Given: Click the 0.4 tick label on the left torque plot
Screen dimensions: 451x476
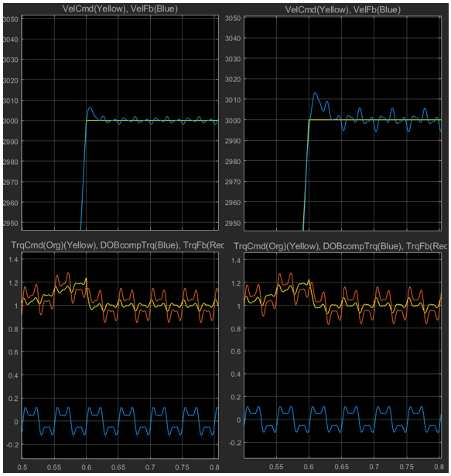Looking at the screenshot, I should coord(13,375).
